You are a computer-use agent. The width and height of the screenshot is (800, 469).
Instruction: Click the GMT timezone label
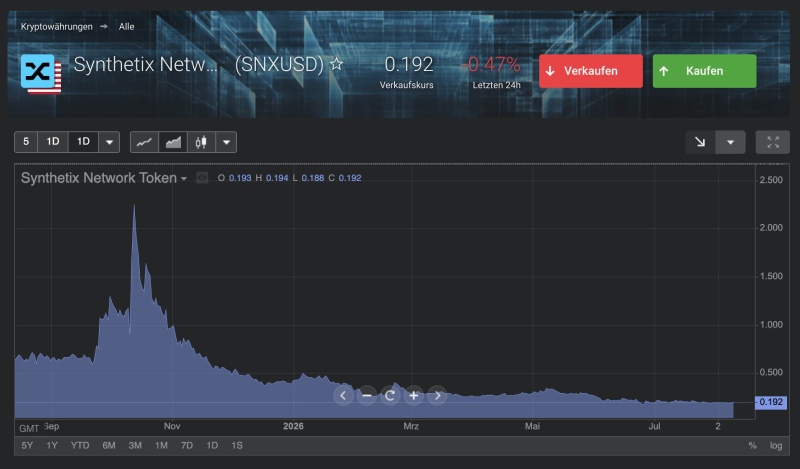click(x=29, y=428)
